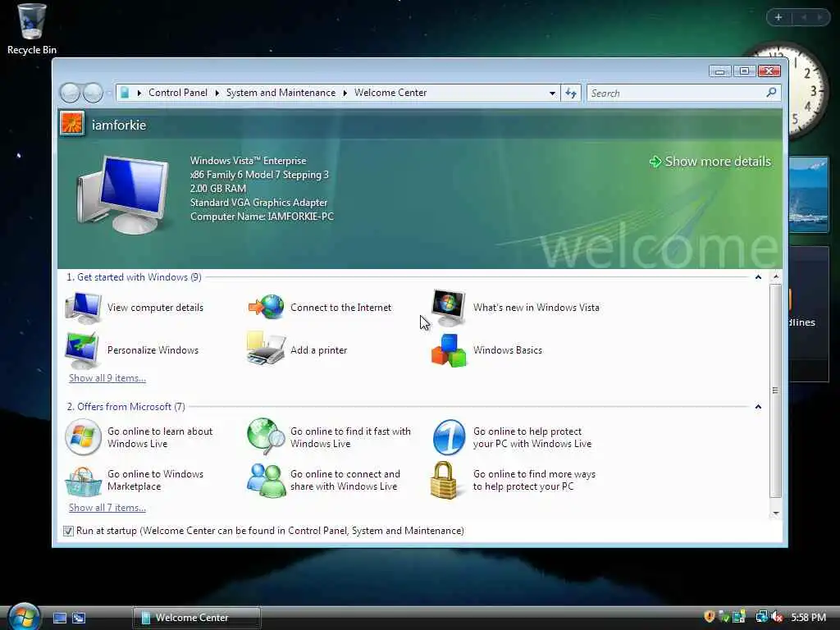Click the Search input field

coord(678,94)
